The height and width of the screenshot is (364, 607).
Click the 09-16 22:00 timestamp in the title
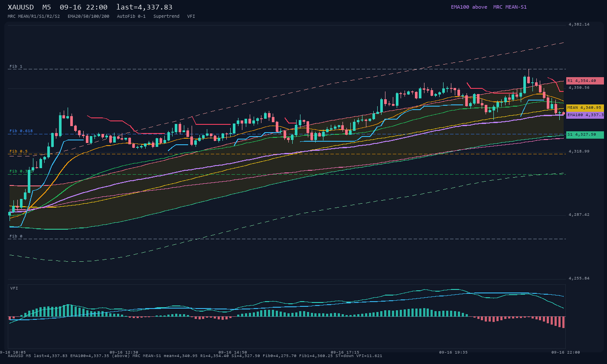click(x=84, y=7)
